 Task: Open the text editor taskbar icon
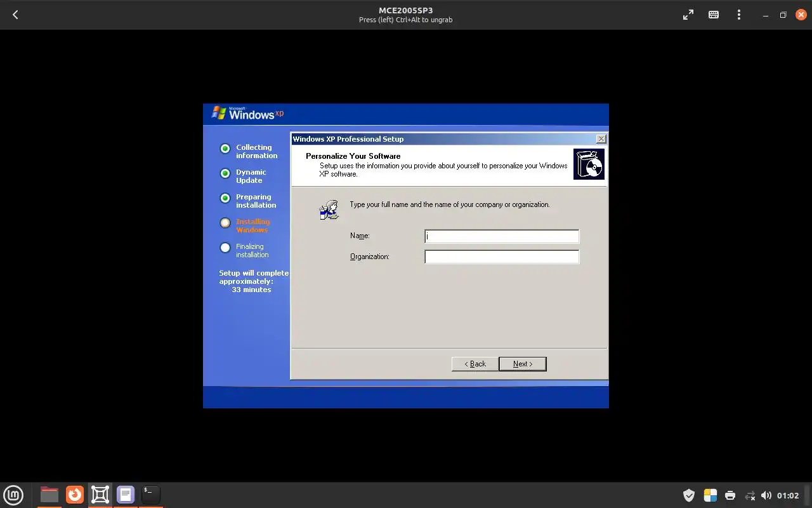tap(126, 495)
